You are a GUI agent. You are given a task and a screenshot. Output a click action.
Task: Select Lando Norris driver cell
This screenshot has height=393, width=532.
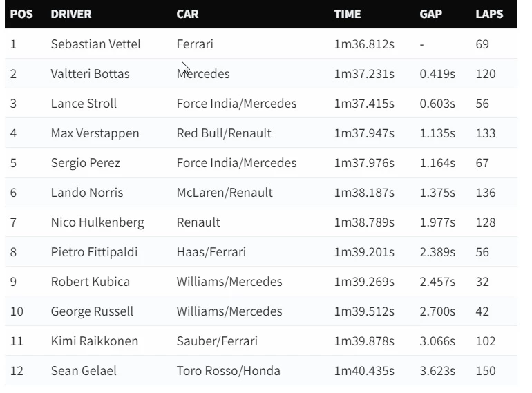(87, 193)
